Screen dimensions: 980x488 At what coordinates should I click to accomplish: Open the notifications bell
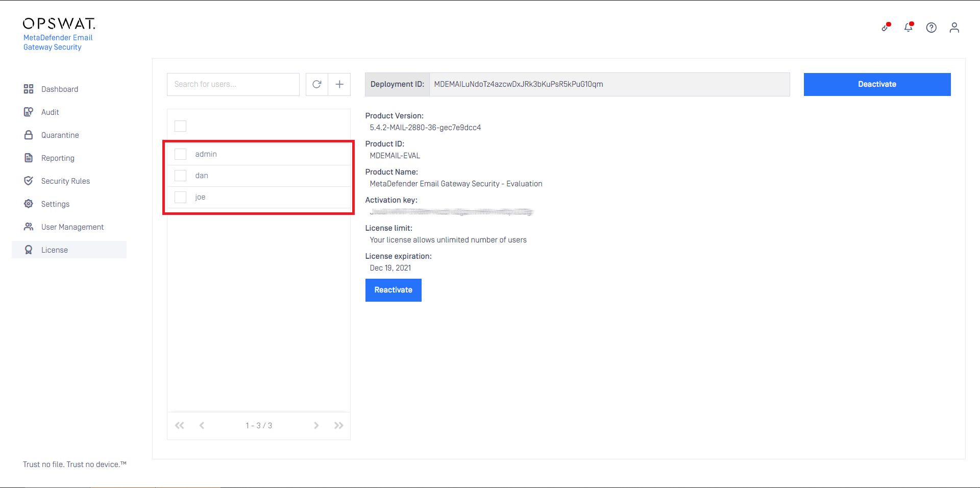tap(909, 27)
